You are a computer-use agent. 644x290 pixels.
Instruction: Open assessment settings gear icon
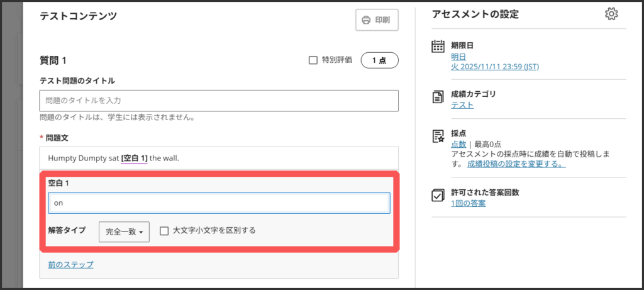(x=611, y=14)
